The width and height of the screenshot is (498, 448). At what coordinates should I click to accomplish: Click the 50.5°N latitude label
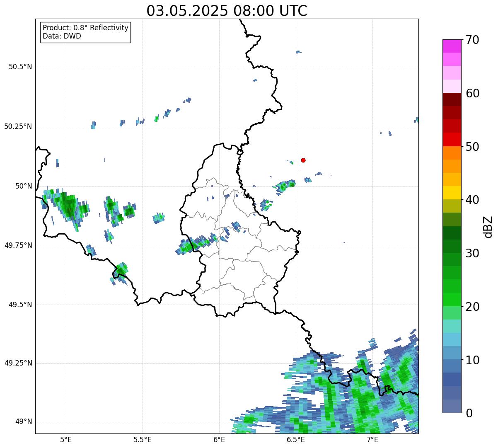click(x=20, y=67)
